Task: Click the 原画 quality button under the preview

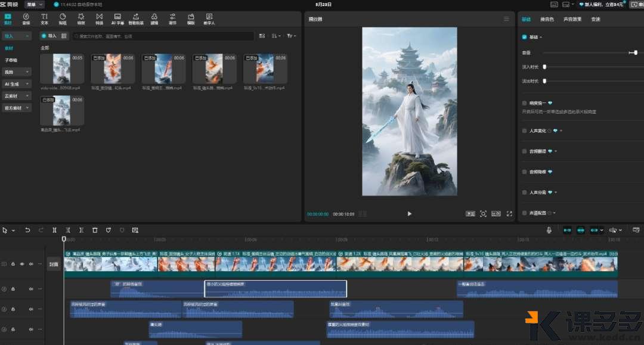Action: coord(470,214)
